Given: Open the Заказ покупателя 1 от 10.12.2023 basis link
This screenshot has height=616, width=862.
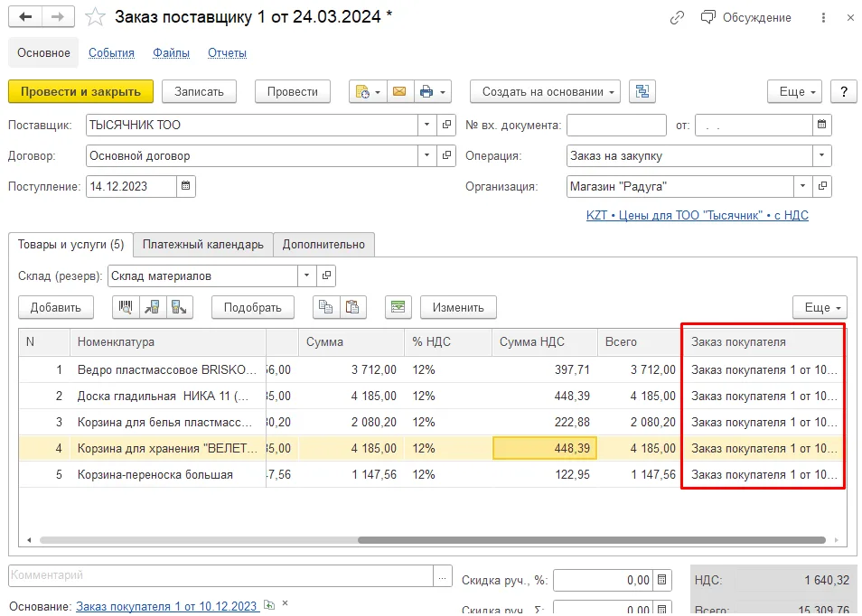Looking at the screenshot, I should click(166, 606).
